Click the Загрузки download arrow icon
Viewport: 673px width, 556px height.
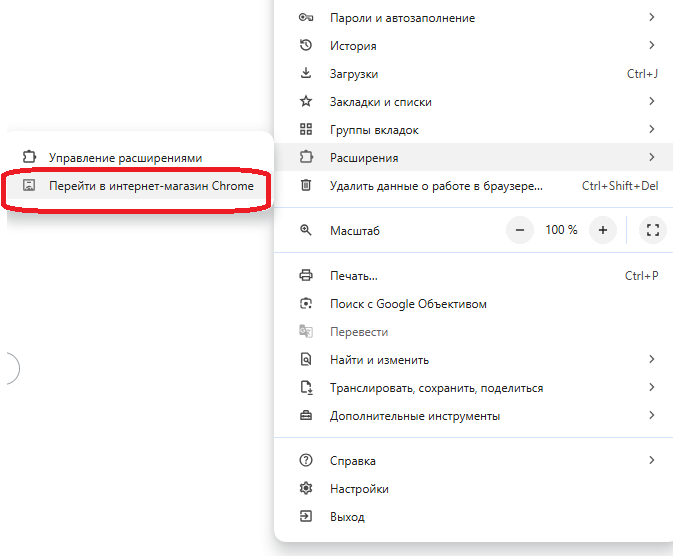(307, 74)
